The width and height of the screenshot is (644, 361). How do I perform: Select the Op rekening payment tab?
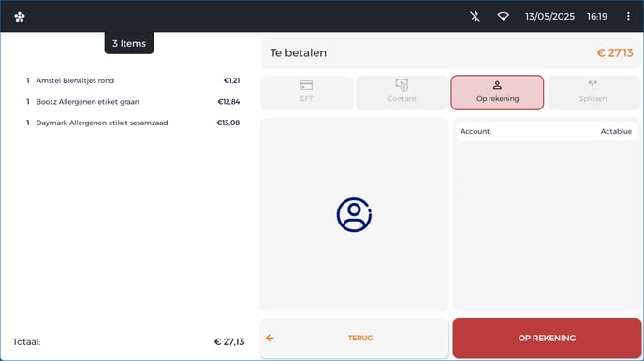pos(497,93)
